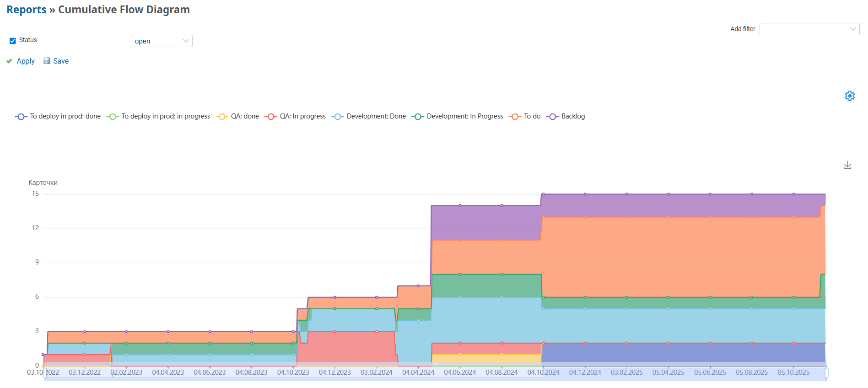The image size is (868, 388).
Task: Click the Backlog data point at 04.12.2024
Action: coord(585,194)
